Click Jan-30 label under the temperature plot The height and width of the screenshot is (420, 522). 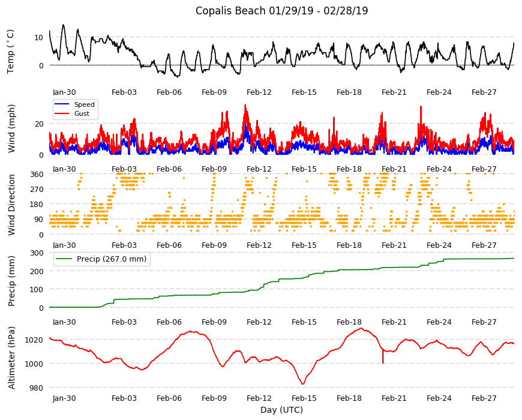64,92
